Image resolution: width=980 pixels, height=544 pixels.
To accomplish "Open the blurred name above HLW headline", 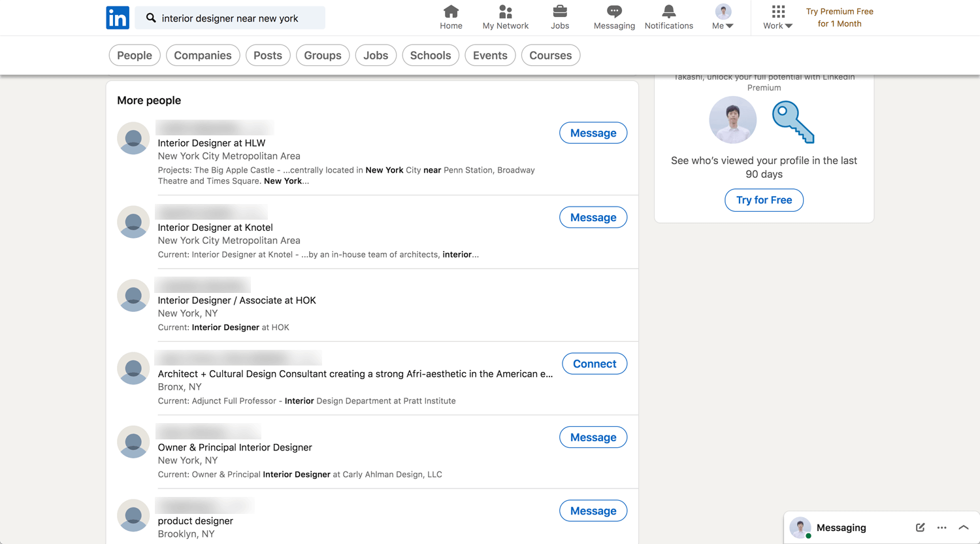I will point(214,127).
